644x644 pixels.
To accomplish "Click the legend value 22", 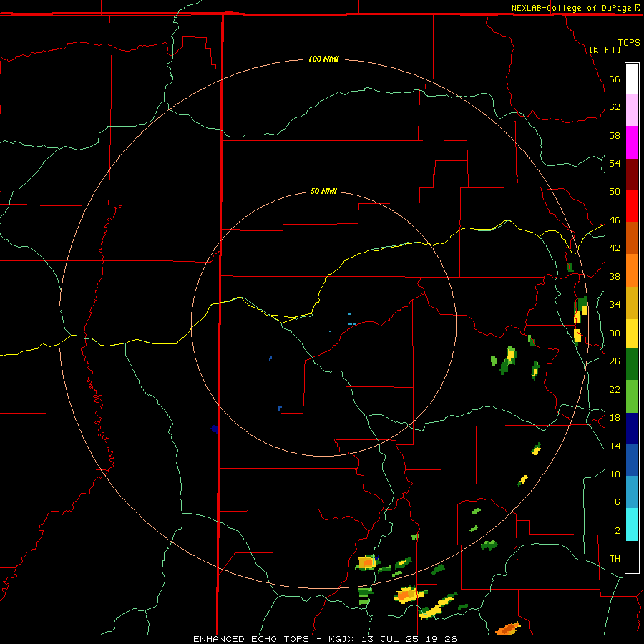I will pos(615,389).
